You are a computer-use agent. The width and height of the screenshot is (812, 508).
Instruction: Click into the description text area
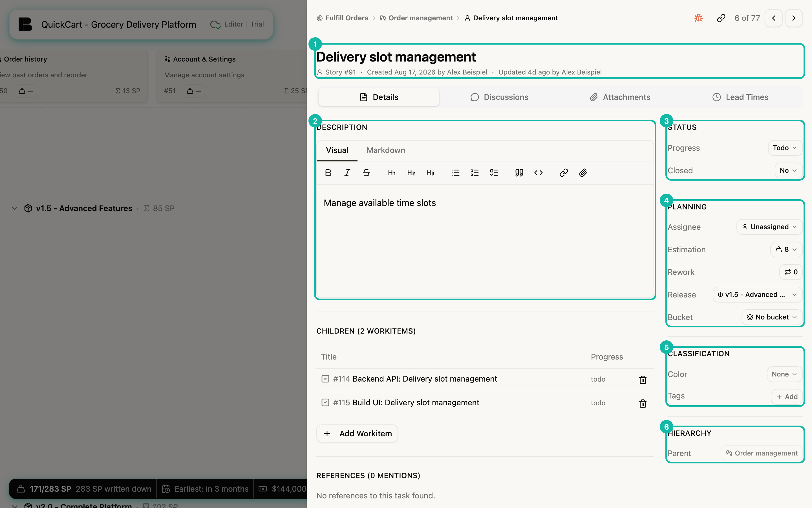pos(485,240)
